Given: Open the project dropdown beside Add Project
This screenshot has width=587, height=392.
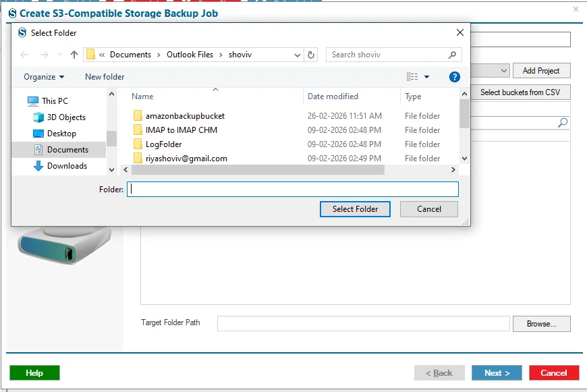Looking at the screenshot, I should [x=504, y=71].
